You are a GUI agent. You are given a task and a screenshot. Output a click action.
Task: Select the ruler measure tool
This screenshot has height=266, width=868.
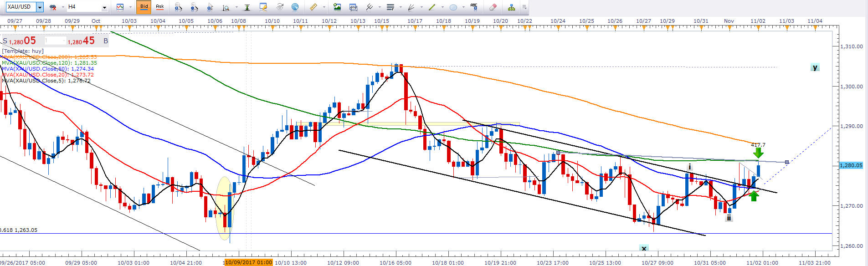coord(313,7)
